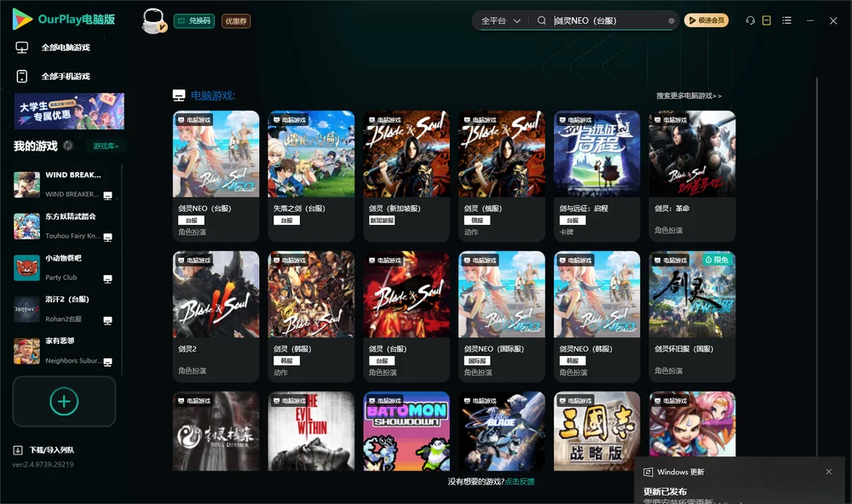Refresh the 我的游戏 list
This screenshot has width=852, height=504.
(68, 146)
